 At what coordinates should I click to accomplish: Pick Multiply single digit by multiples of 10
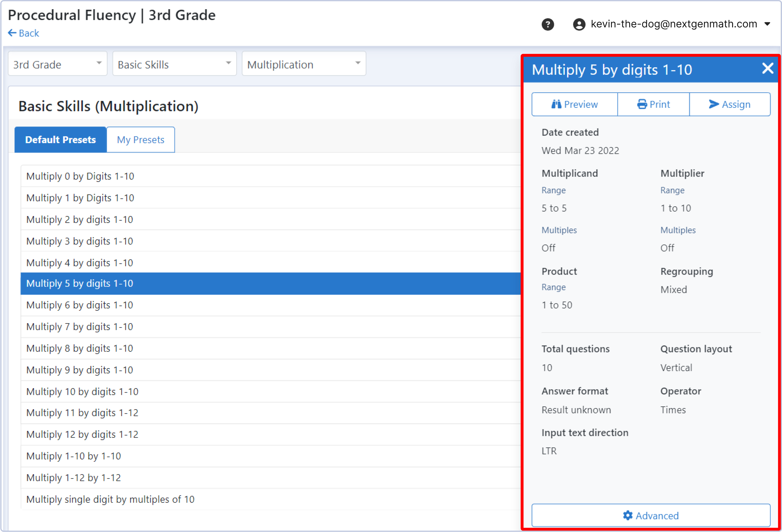click(x=110, y=499)
